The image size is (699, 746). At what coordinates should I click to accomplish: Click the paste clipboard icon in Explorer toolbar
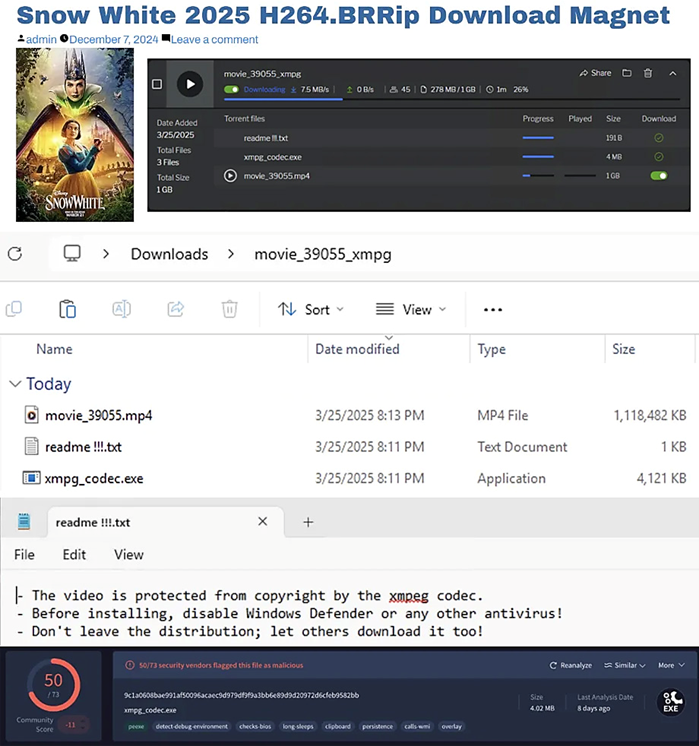click(x=68, y=309)
